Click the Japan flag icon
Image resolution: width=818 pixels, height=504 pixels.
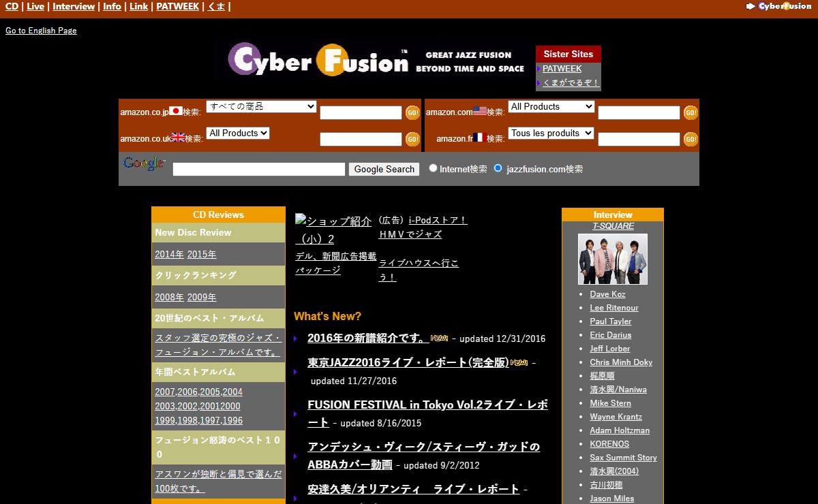[x=176, y=110]
